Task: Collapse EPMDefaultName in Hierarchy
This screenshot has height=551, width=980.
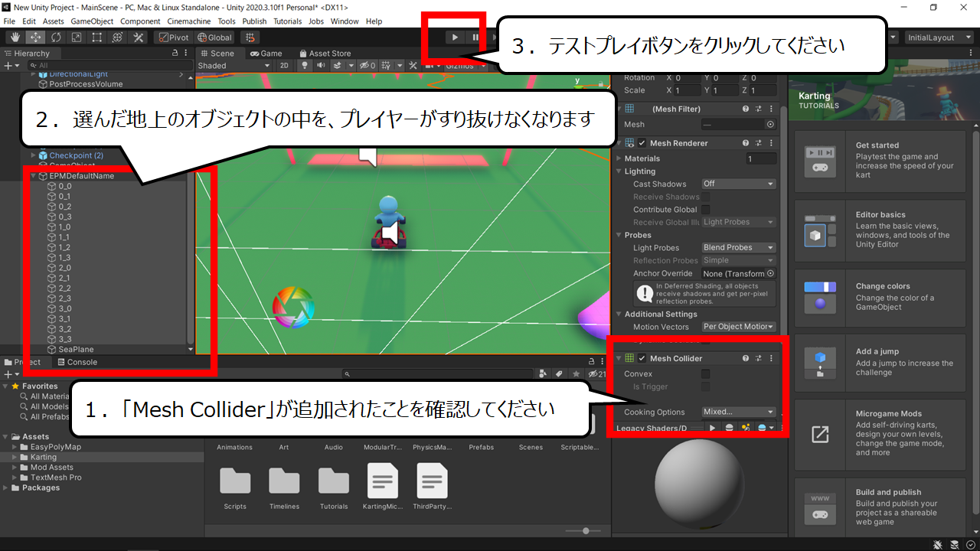Action: click(34, 176)
